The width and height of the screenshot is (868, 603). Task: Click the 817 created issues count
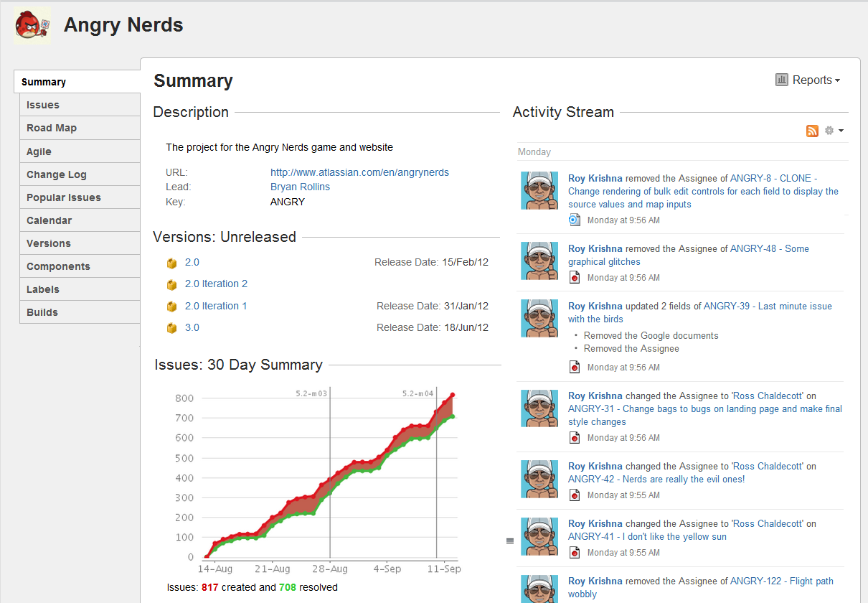(210, 587)
